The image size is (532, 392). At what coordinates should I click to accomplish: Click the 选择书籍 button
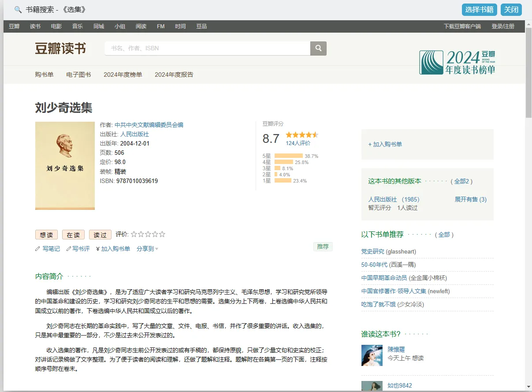(479, 9)
